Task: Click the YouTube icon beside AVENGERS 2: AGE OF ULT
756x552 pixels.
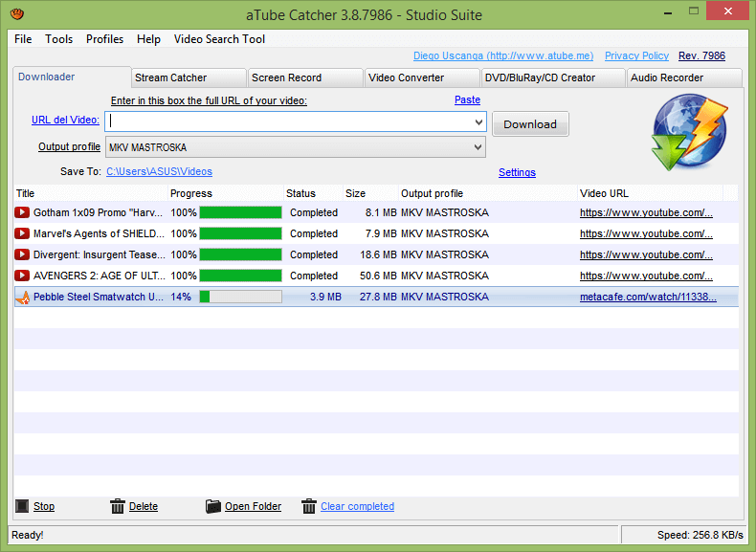Action: 22,276
